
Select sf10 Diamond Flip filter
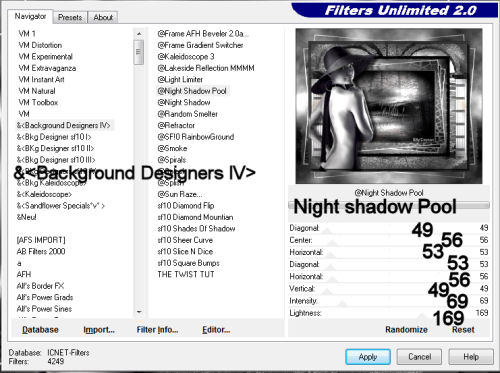point(186,205)
